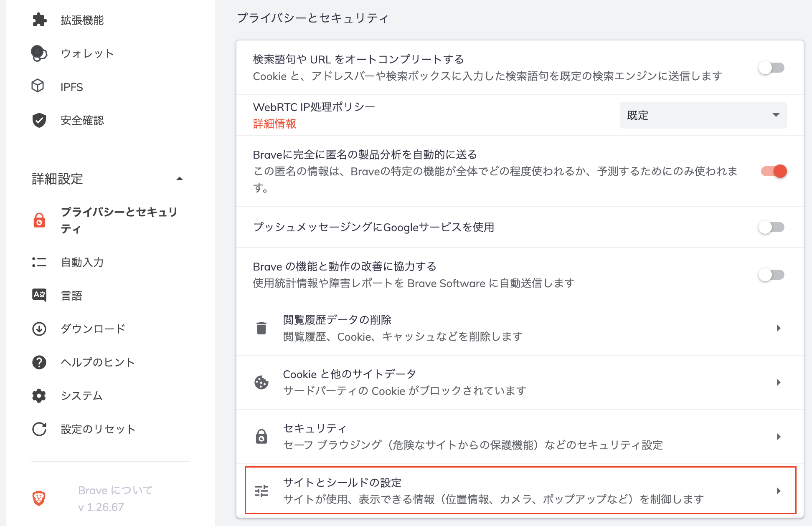Viewport: 812px width, 526px height.
Task: Click the ダウンロード arrow circle icon
Action: point(39,329)
